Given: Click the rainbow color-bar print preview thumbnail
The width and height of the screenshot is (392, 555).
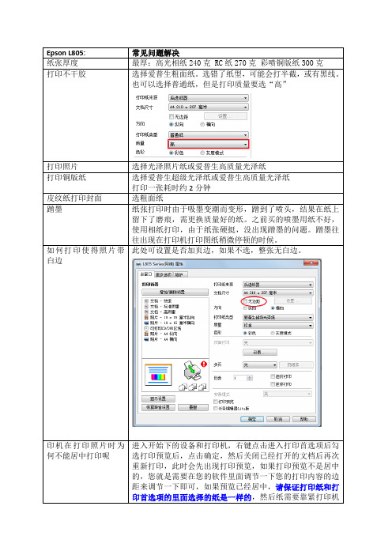Looking at the screenshot, I should point(159,375).
